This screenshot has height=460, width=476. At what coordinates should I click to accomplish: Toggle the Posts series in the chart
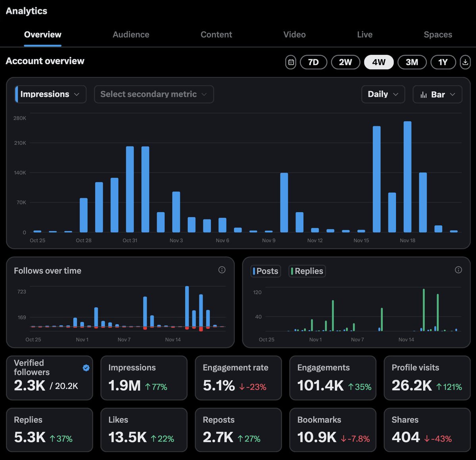266,271
